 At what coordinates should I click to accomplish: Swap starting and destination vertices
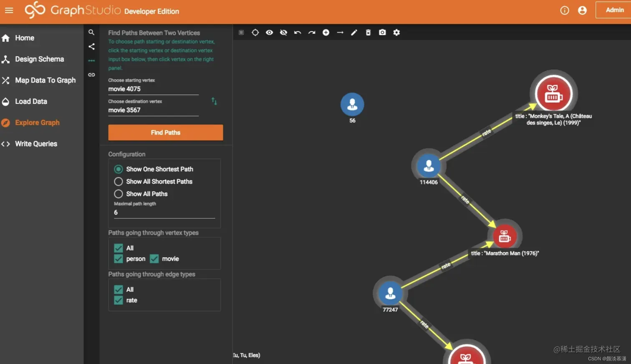point(214,101)
